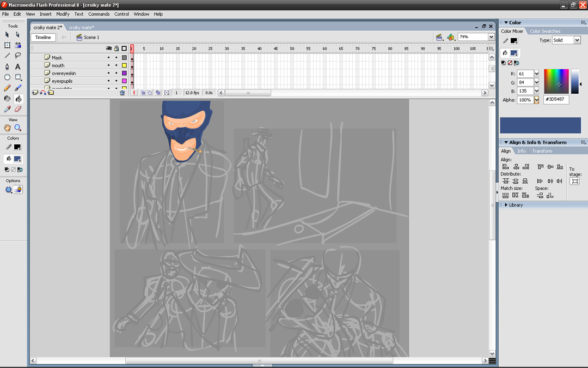Pick the Eraser tool
Screen dimensions: 588x368
(x=18, y=109)
